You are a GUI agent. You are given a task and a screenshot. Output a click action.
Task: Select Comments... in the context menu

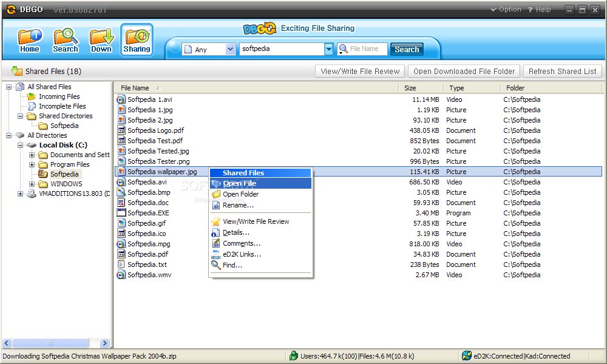(x=260, y=243)
